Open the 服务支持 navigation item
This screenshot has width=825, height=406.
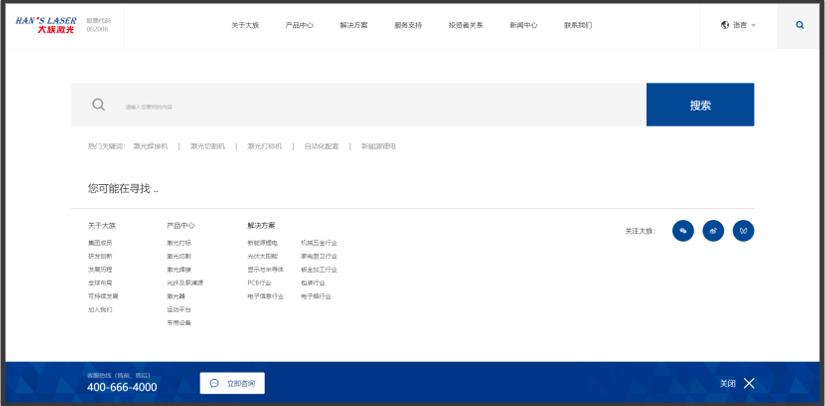point(408,25)
